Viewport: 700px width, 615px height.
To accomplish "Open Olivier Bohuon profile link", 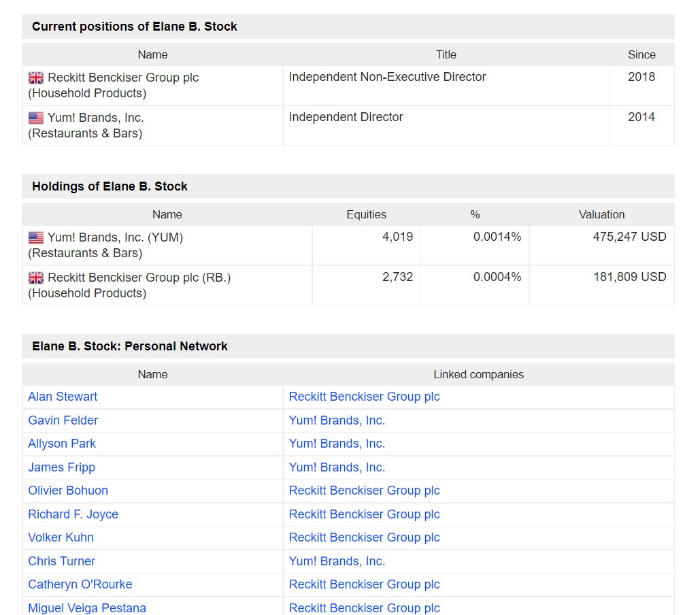I will [68, 491].
